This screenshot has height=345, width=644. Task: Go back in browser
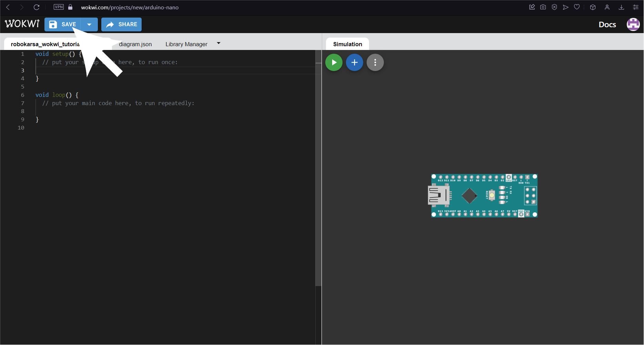click(x=8, y=7)
